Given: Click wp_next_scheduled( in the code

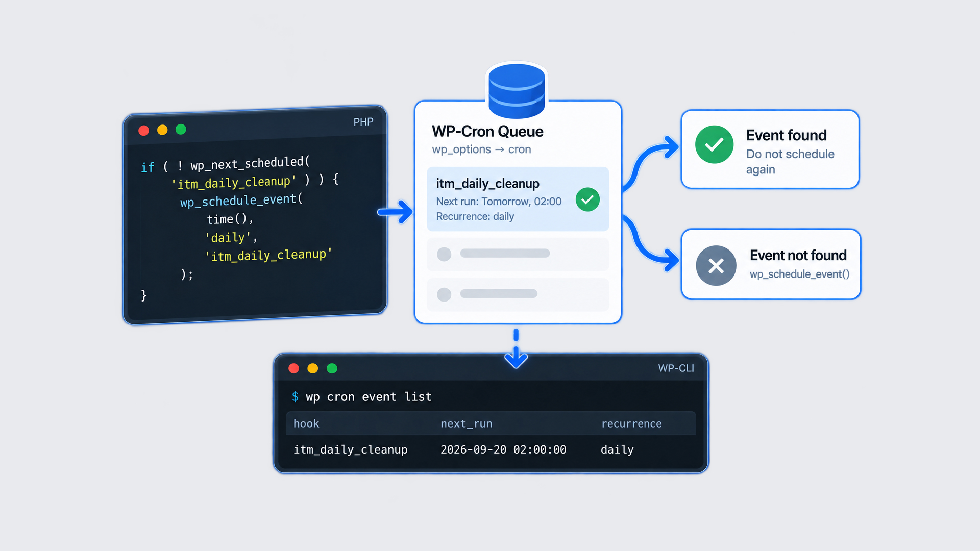Looking at the screenshot, I should click(x=250, y=163).
